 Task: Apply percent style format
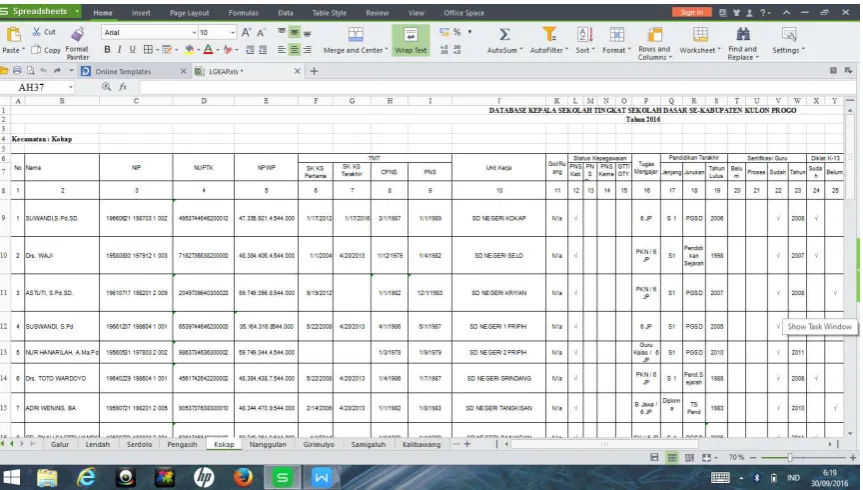[x=457, y=32]
